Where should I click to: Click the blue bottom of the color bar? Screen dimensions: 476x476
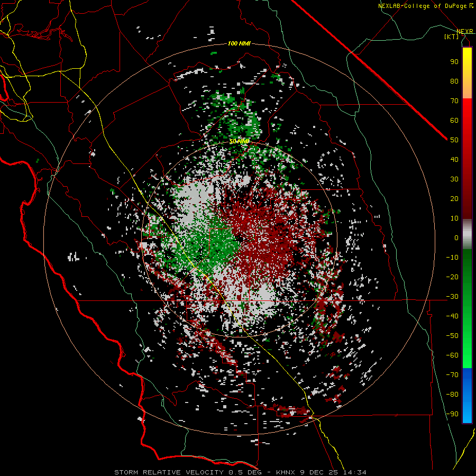pos(467,396)
